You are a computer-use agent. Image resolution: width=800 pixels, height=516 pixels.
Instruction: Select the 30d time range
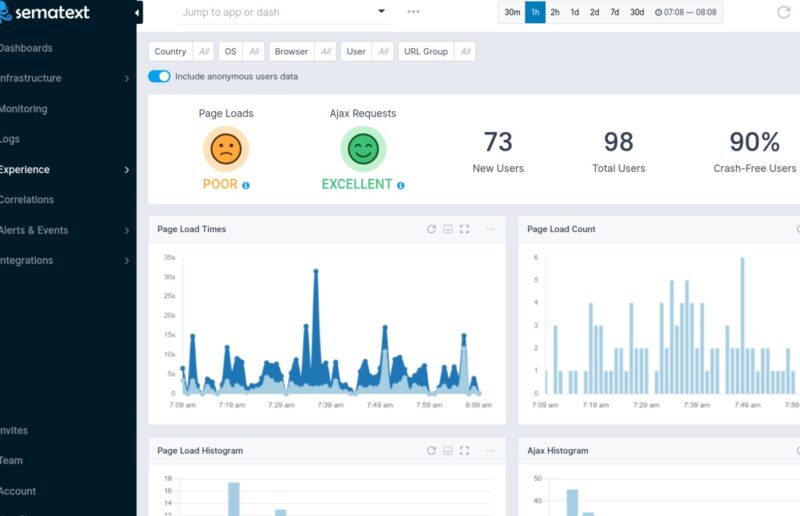coord(637,12)
